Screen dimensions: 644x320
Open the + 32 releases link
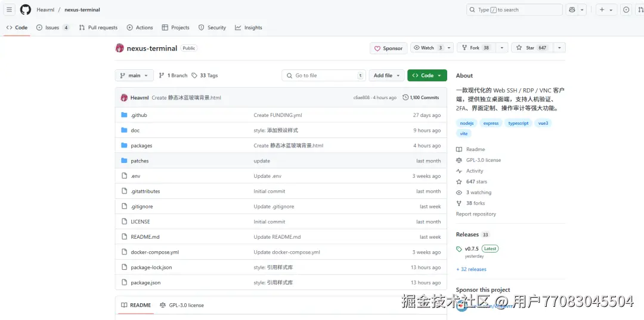point(471,269)
